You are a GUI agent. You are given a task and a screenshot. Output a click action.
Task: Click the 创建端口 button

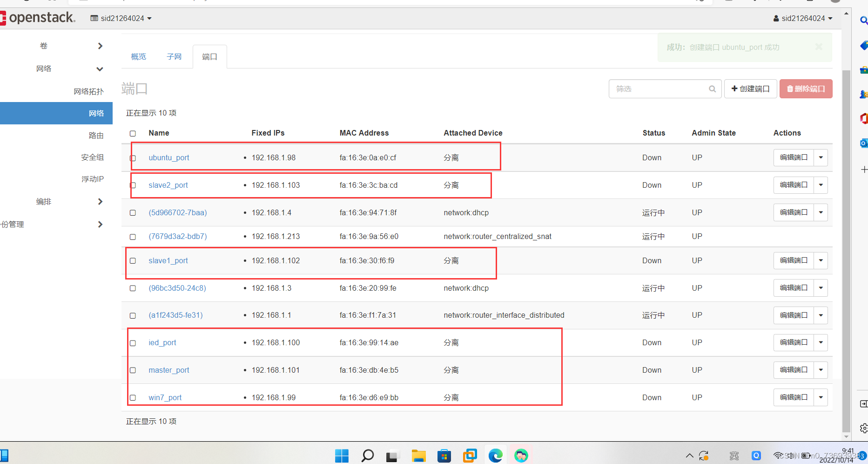point(750,89)
